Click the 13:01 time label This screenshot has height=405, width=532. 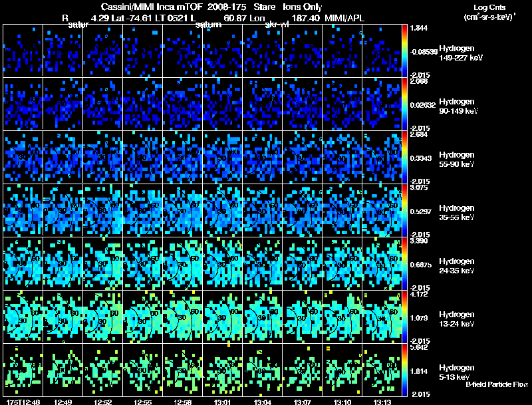(223, 402)
